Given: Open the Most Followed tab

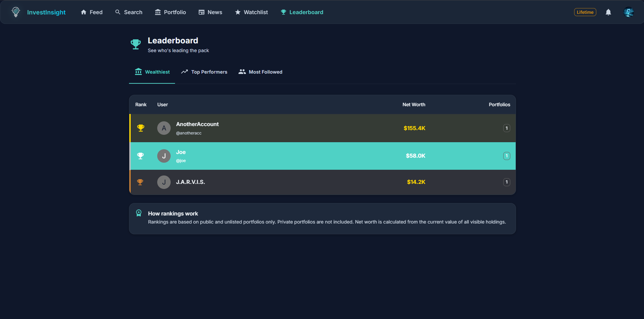Looking at the screenshot, I should click(x=260, y=72).
